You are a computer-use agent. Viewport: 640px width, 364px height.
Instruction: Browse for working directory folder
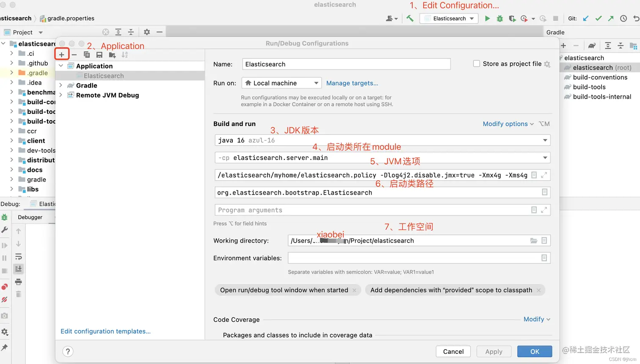tap(534, 240)
